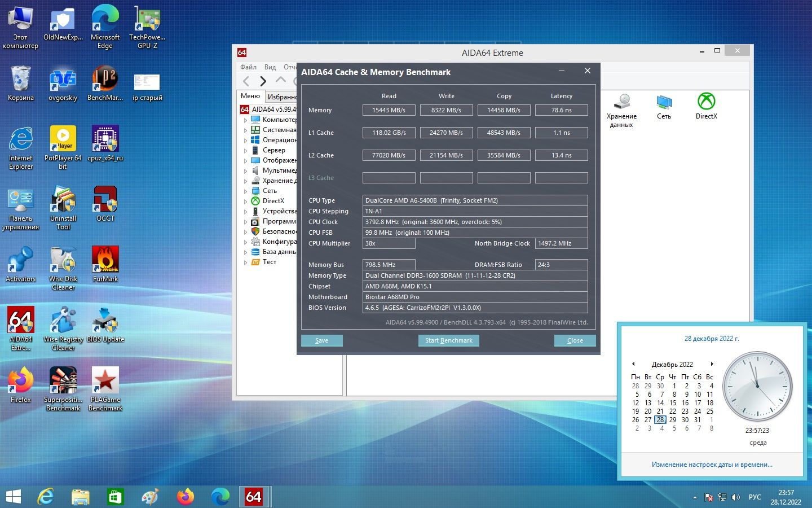The image size is (812, 508).
Task: Open PLAGame Benchmark desktop icon
Action: 105,389
